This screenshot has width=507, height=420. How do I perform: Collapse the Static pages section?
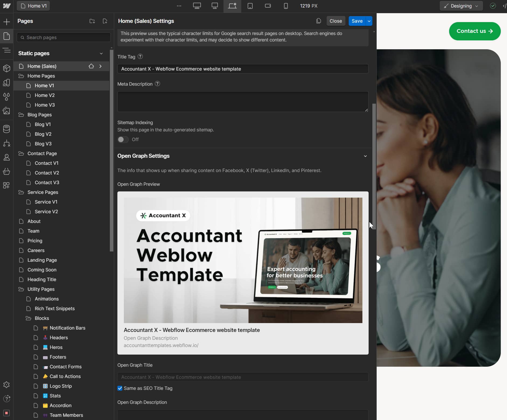[101, 53]
